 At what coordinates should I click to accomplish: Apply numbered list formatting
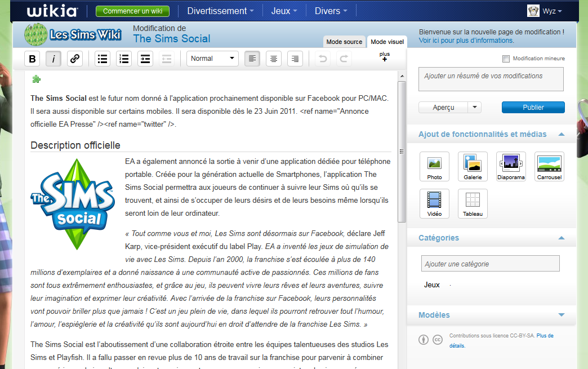pos(124,59)
